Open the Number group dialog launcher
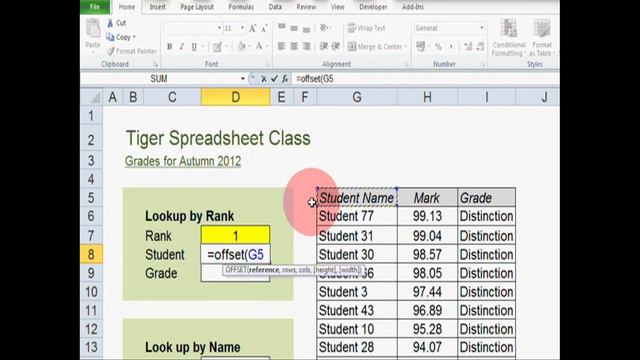Screen dimensions: 640x360 pyautogui.click(x=482, y=64)
